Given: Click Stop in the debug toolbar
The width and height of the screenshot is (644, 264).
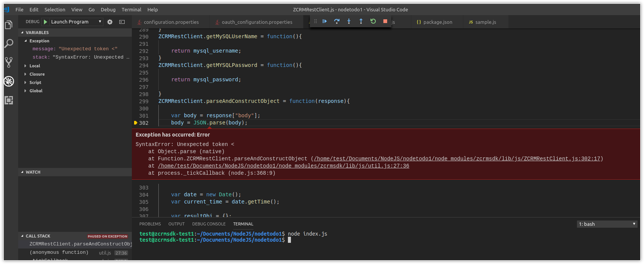Looking at the screenshot, I should (385, 21).
